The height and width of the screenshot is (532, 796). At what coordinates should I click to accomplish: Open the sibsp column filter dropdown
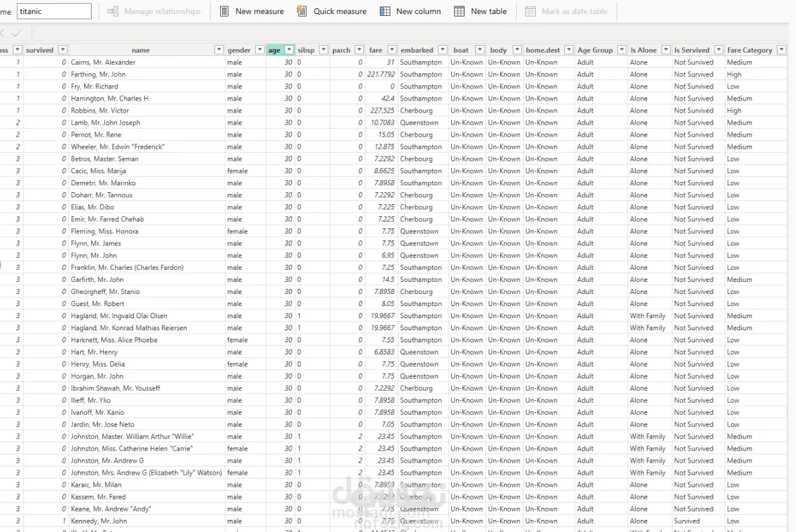click(x=323, y=50)
